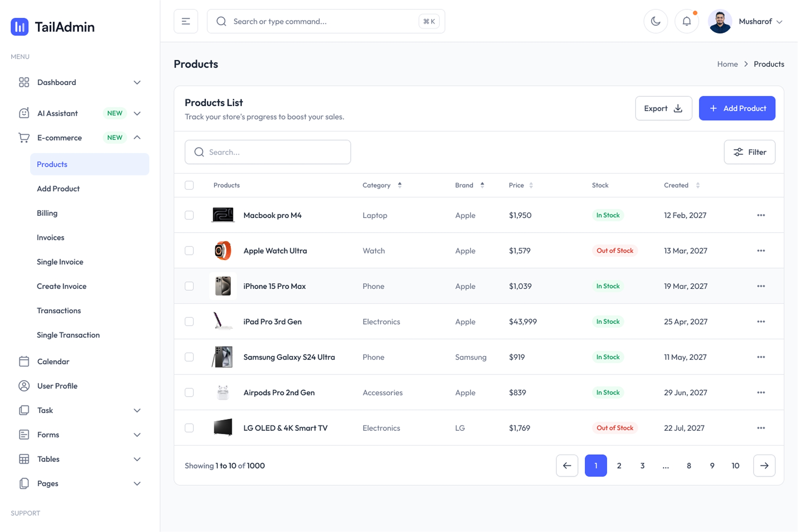Open more options for Macbook pro M4
The height and width of the screenshot is (532, 798).
tap(761, 215)
